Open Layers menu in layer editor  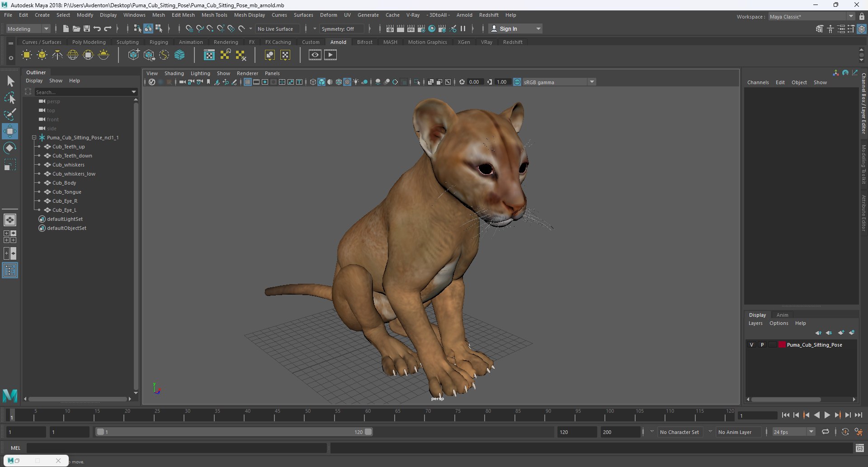tap(755, 323)
